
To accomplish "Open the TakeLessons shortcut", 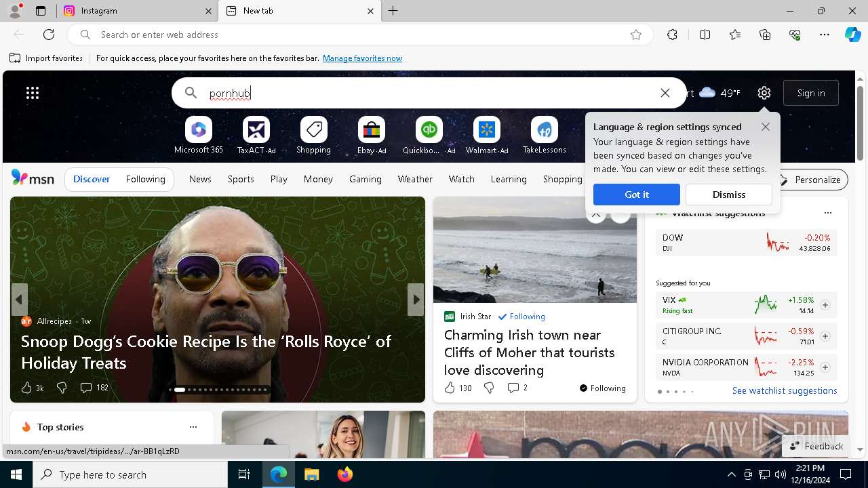I will pos(544,136).
